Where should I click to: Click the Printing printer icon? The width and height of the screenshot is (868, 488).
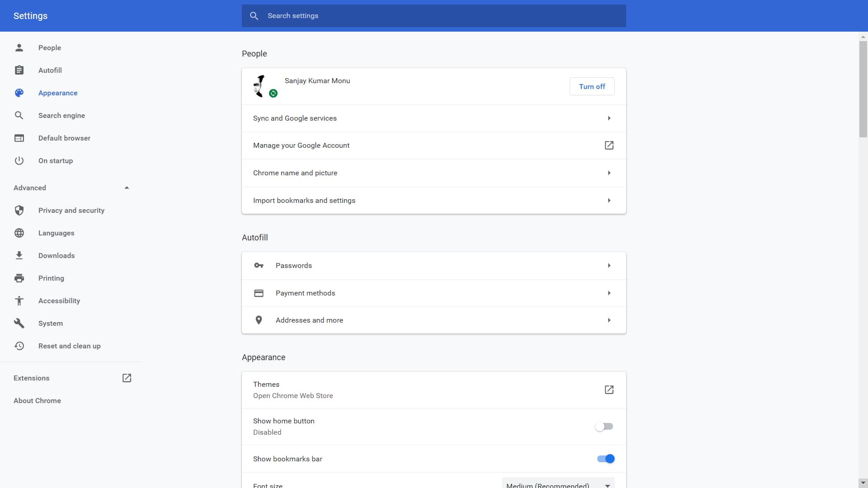19,278
